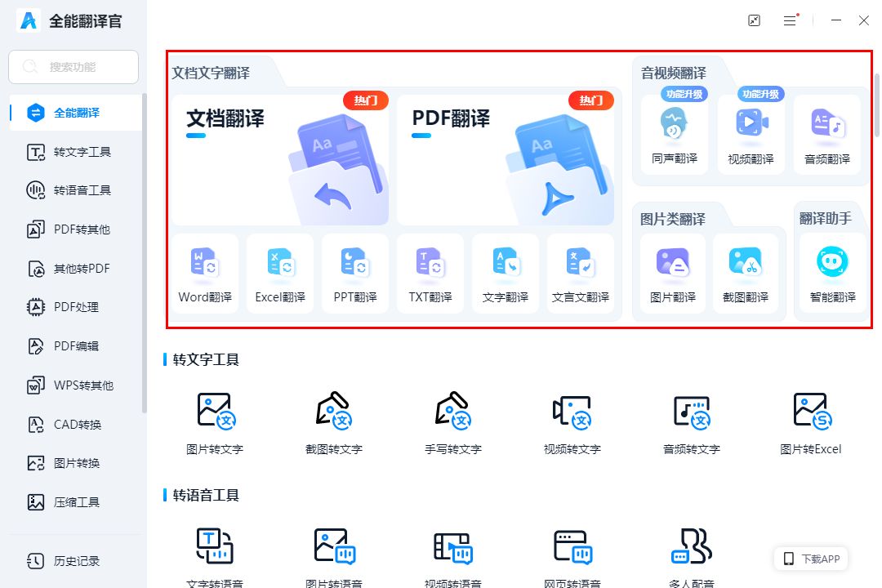Choose 图片转Excel tool

click(811, 423)
